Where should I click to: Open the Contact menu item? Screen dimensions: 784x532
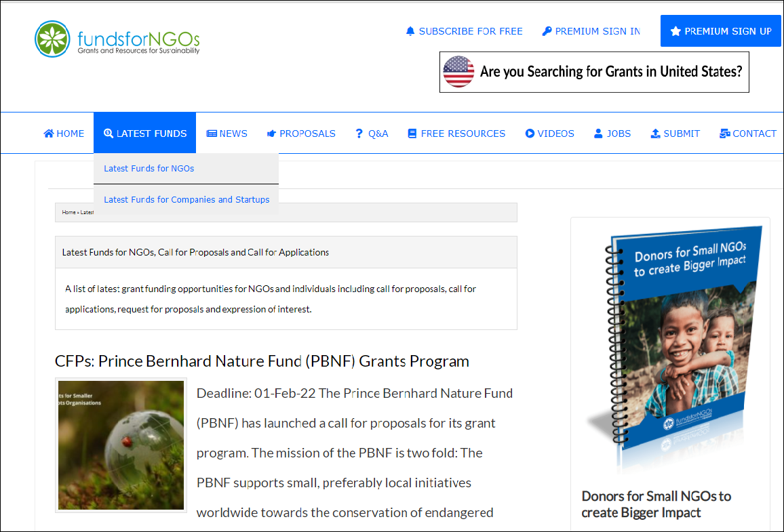(x=747, y=134)
